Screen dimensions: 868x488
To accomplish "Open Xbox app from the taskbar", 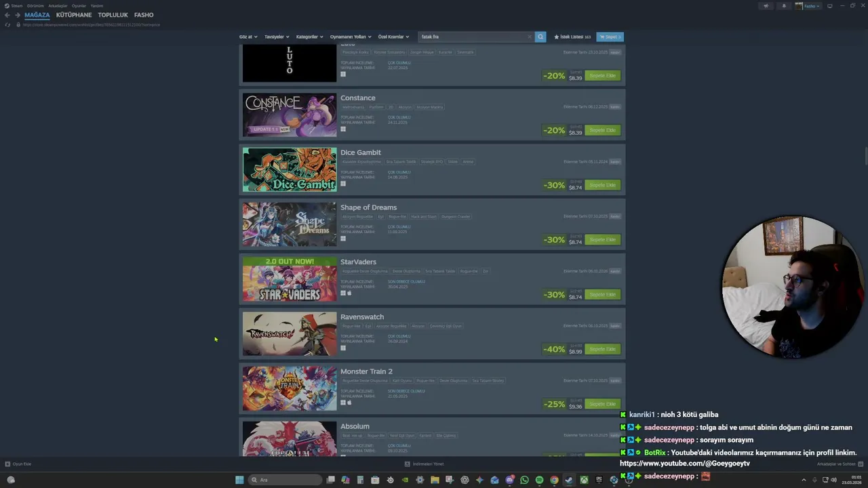I will pyautogui.click(x=584, y=480).
